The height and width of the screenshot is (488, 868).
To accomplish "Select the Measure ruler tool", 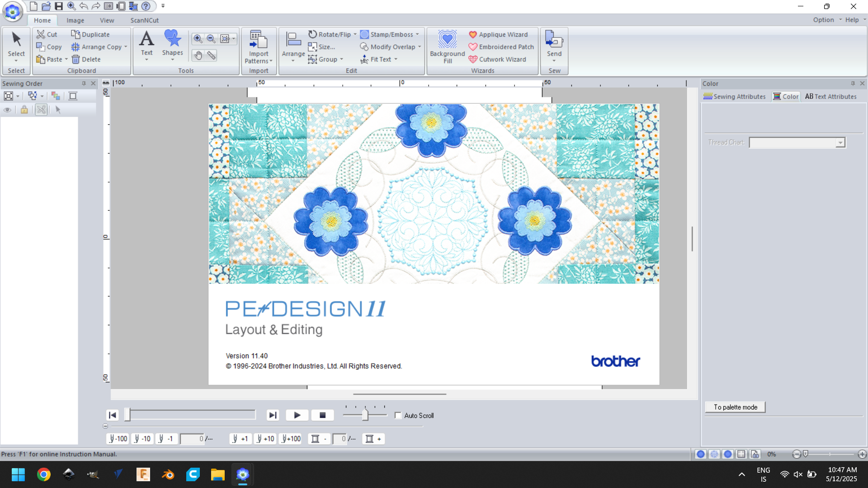I will [211, 55].
